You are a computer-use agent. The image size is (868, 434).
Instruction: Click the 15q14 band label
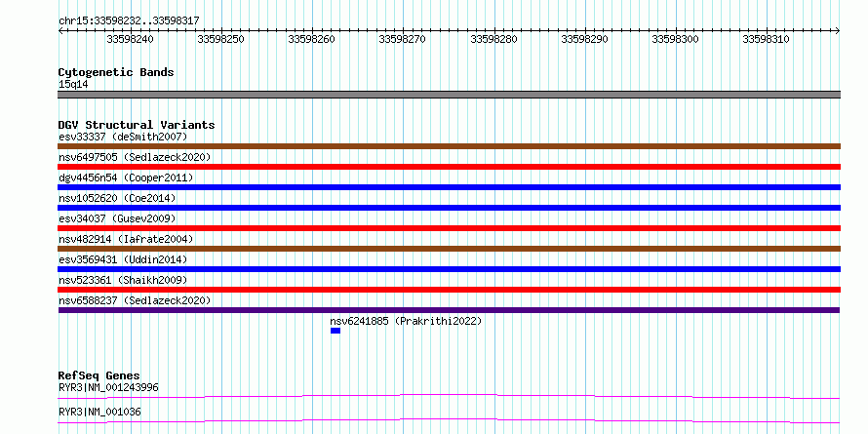tap(73, 85)
